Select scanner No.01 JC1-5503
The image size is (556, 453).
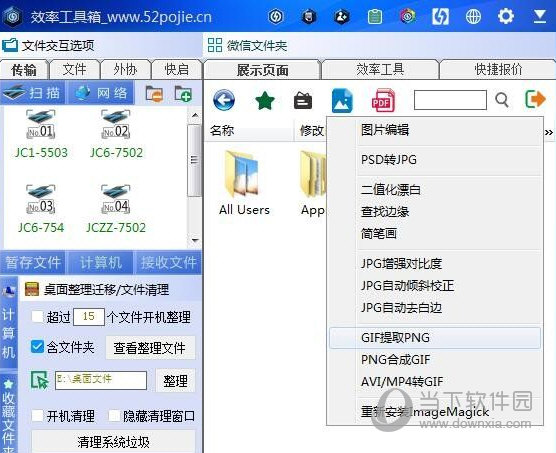click(x=41, y=134)
